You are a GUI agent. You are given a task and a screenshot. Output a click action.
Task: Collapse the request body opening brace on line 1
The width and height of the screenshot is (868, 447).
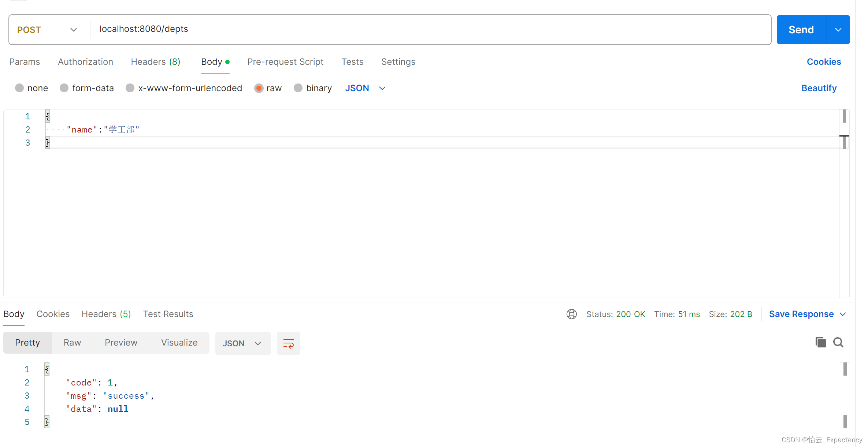pyautogui.click(x=48, y=116)
